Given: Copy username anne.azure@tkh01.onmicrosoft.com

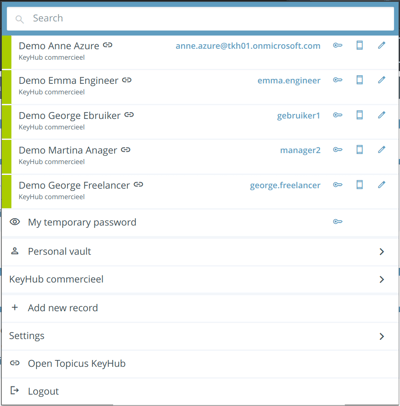Looking at the screenshot, I should [x=248, y=46].
